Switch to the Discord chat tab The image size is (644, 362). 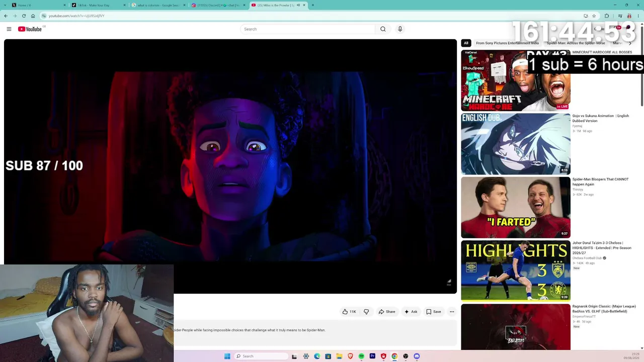click(218, 5)
